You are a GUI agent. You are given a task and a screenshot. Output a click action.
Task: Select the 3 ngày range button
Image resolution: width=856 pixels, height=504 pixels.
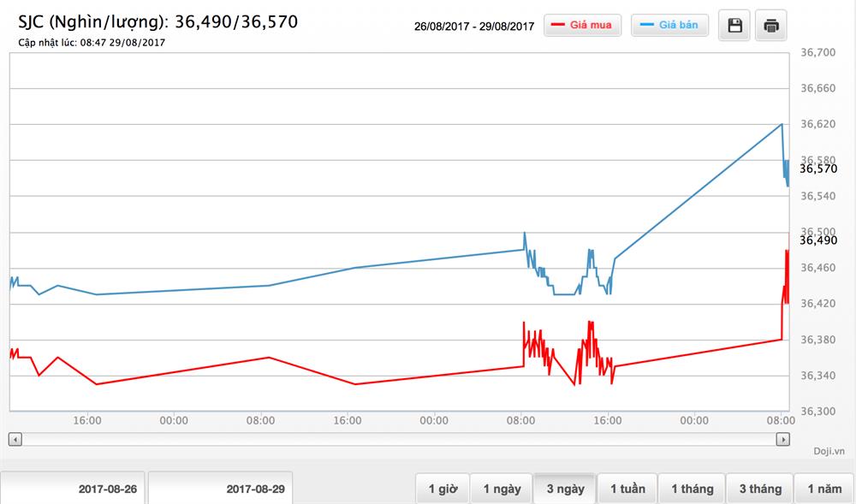point(565,489)
